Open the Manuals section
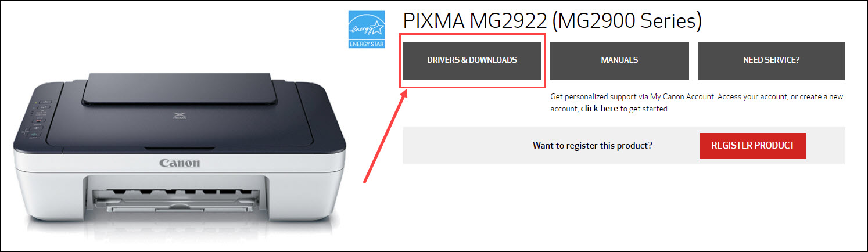The width and height of the screenshot is (868, 252). click(x=619, y=60)
